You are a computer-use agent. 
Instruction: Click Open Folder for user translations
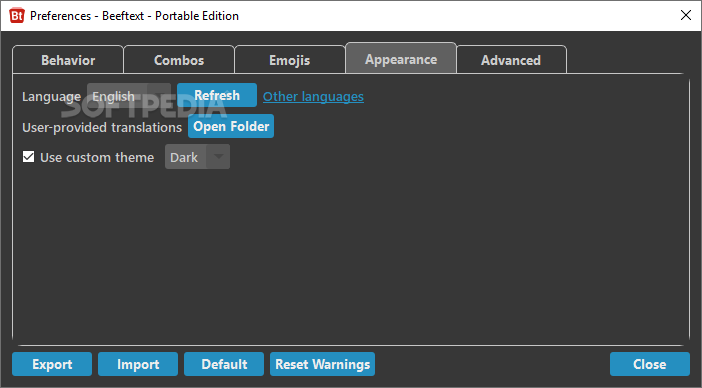click(x=231, y=127)
